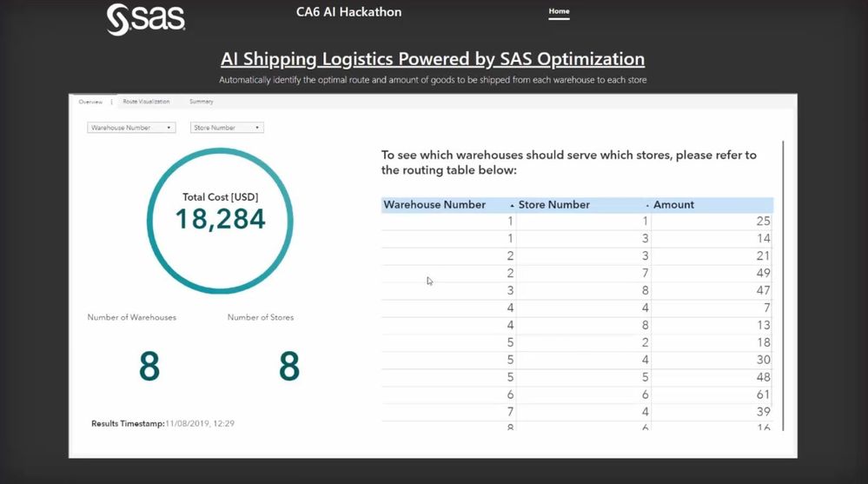Click the routing table vertical scrollbar

pyautogui.click(x=784, y=285)
